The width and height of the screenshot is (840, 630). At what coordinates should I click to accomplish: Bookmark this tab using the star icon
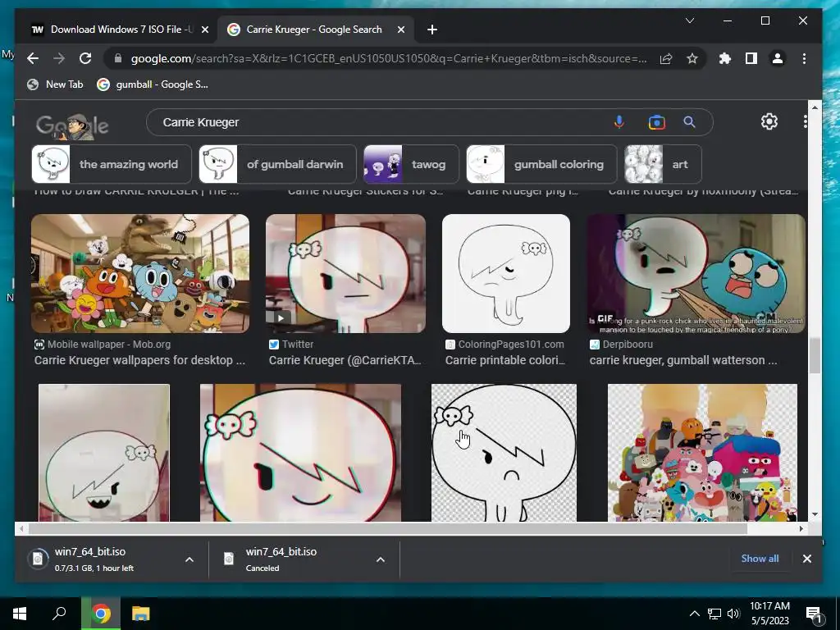692,58
